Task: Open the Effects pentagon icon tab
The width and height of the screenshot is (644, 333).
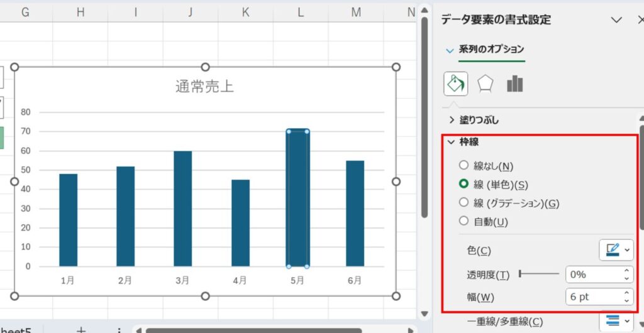Action: click(x=486, y=84)
